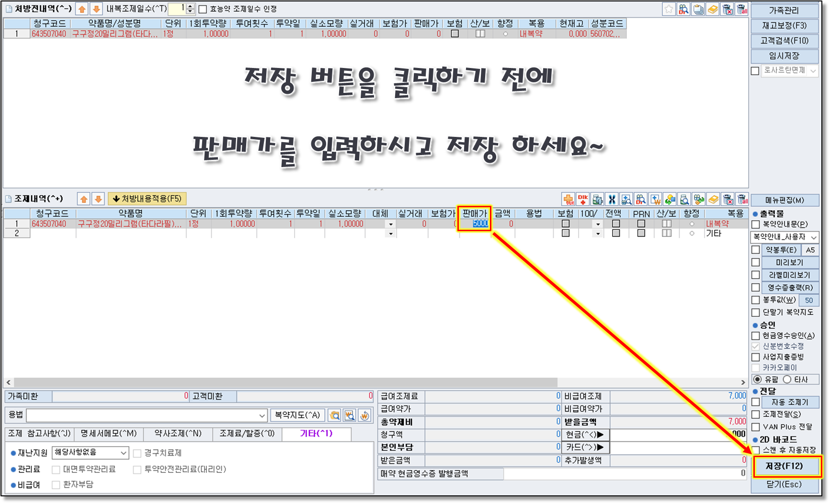Click the 판매가 cell showing 5000
The image size is (830, 504).
click(x=475, y=224)
